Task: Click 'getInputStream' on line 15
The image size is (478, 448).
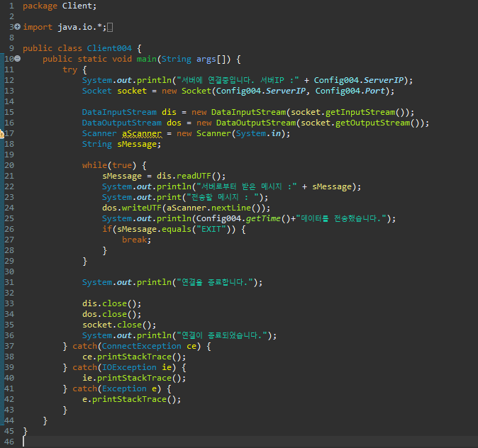Action: 360,112
